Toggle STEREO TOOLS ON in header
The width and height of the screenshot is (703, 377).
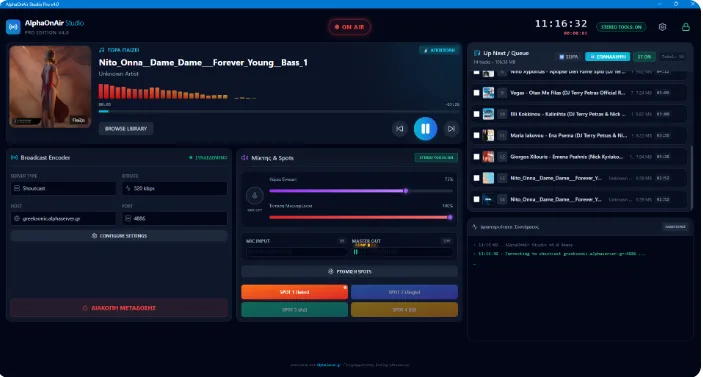tap(621, 27)
